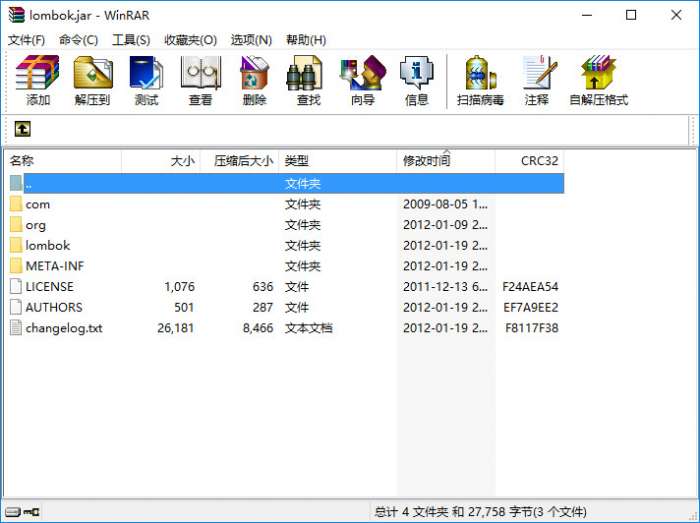Screen dimensions: 700x523
Task: Click the parent folder ".." icon
Action: click(x=16, y=183)
